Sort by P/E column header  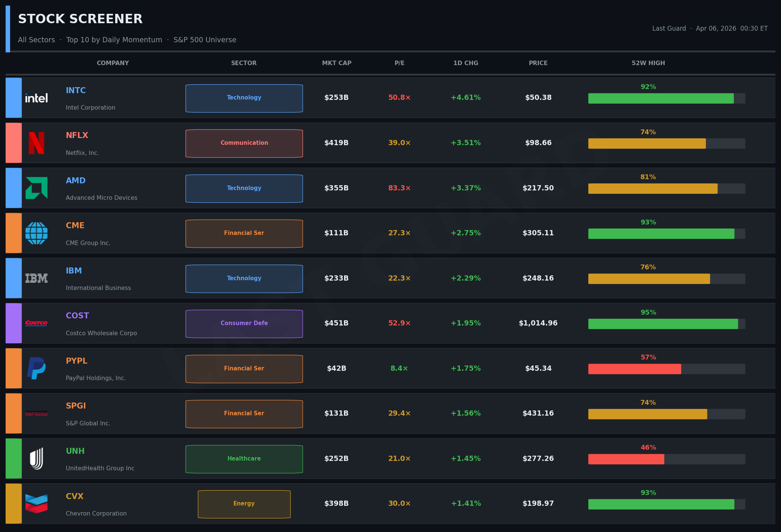[399, 63]
